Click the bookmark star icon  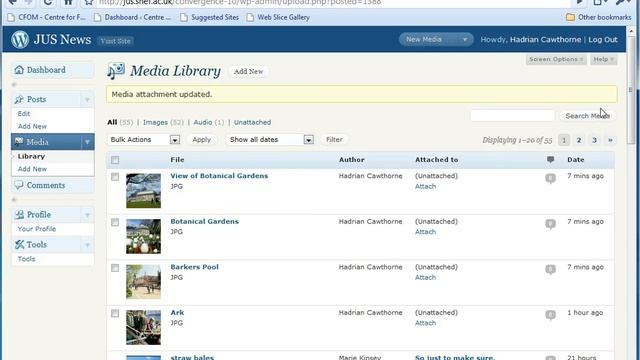coord(89,2)
